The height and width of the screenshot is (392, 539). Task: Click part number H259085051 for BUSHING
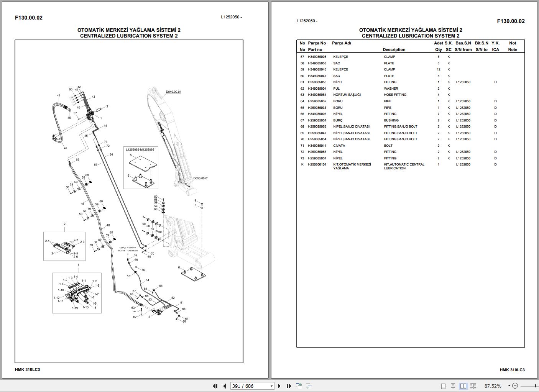(x=317, y=120)
